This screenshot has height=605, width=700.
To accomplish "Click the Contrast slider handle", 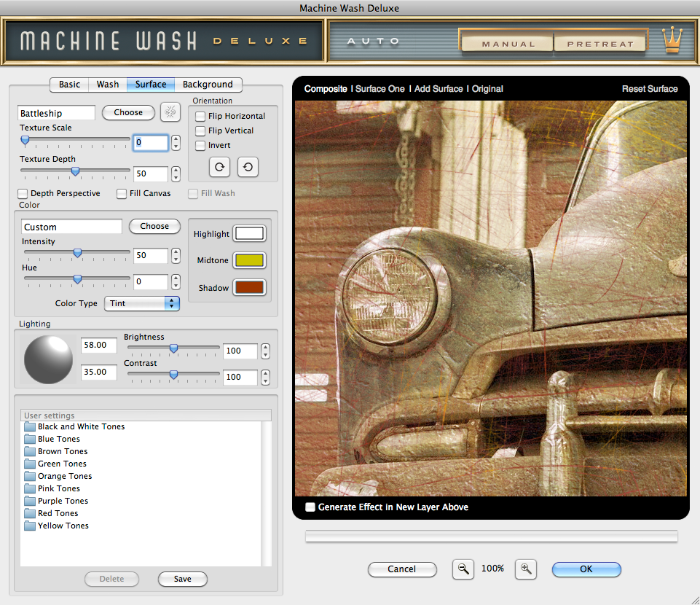I will point(173,375).
